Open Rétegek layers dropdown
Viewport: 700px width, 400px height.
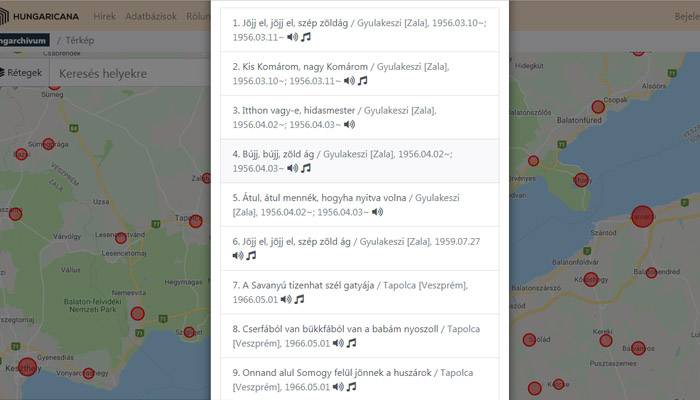pos(20,73)
